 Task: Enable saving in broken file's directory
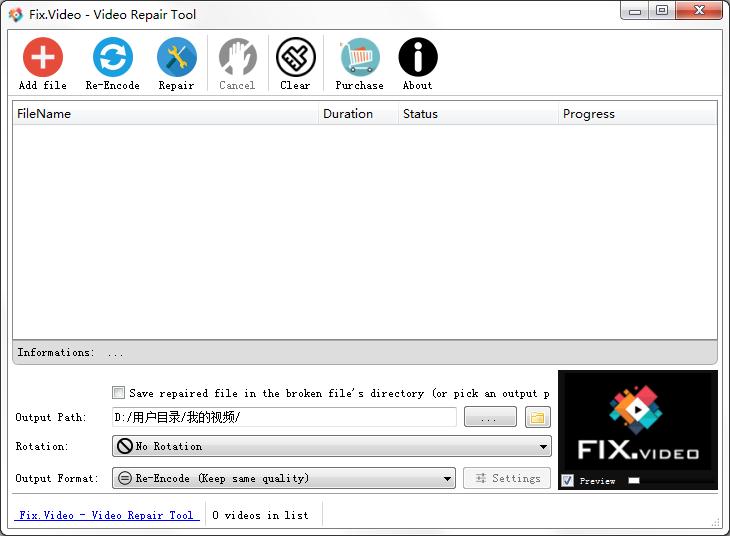pos(118,393)
